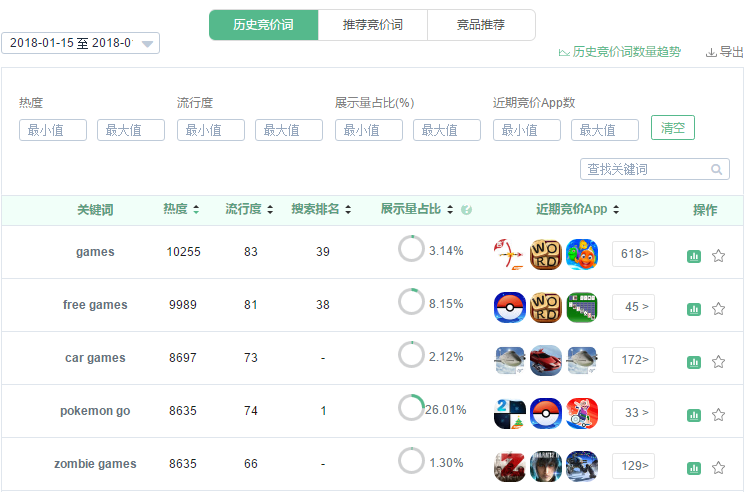Click the chart icon in the games row
The width and height of the screenshot is (746, 492).
tap(694, 256)
